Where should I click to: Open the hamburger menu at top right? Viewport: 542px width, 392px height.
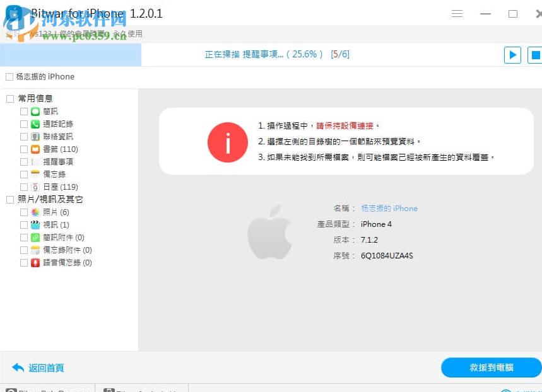[x=456, y=13]
